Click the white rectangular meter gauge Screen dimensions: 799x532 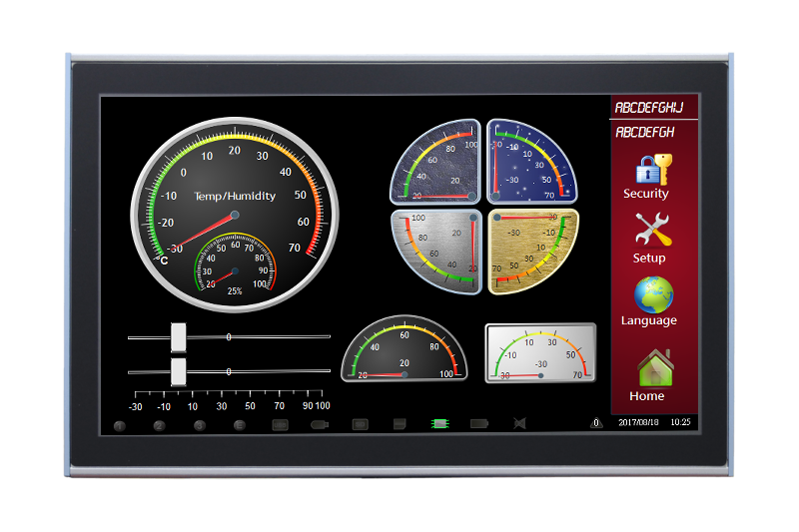(540, 353)
